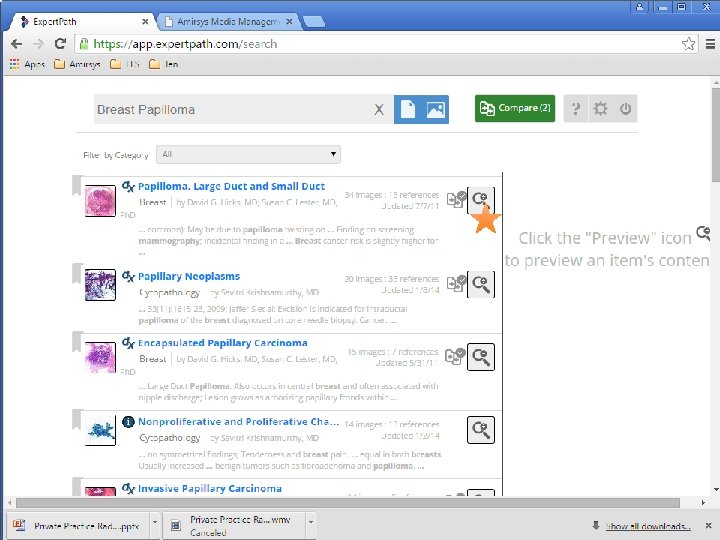Click the Dx icon beside Papillary Neoplasms

click(x=128, y=276)
